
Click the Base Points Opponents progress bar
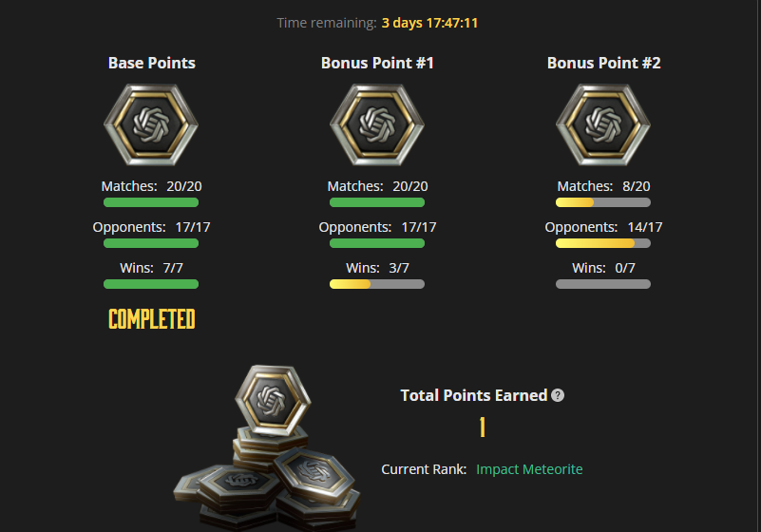(x=151, y=243)
